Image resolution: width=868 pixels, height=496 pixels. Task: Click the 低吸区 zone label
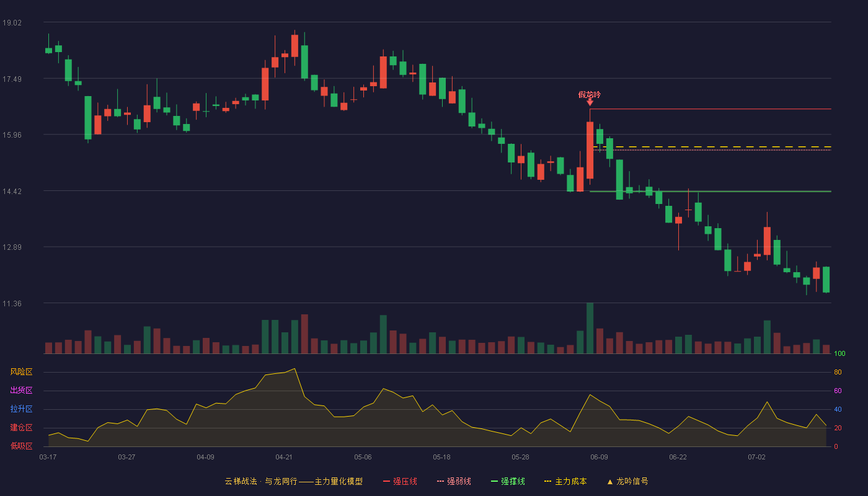point(21,446)
